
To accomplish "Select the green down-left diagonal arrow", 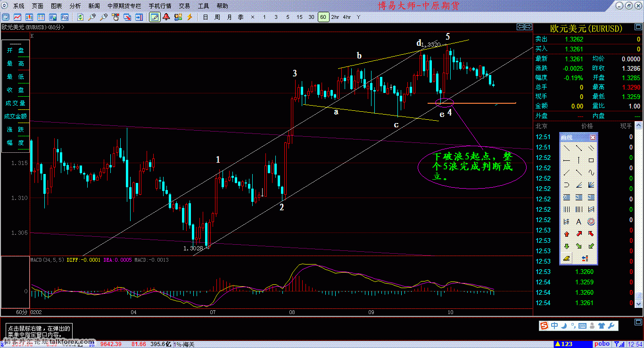I will pos(591,246).
